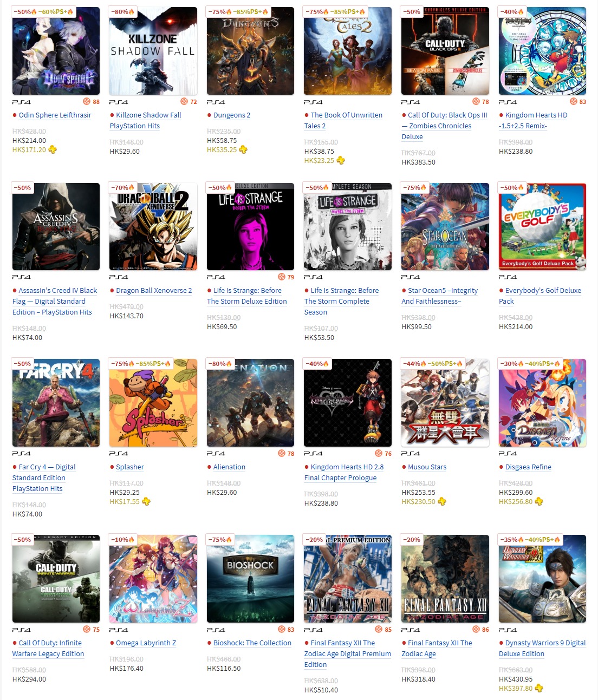598x700 pixels.
Task: Open the Alienation game link
Action: pos(229,467)
